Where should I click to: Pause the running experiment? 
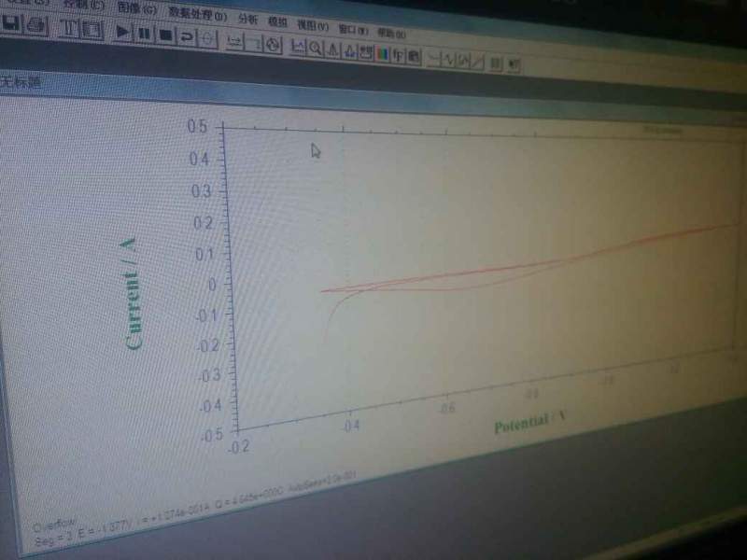point(144,34)
